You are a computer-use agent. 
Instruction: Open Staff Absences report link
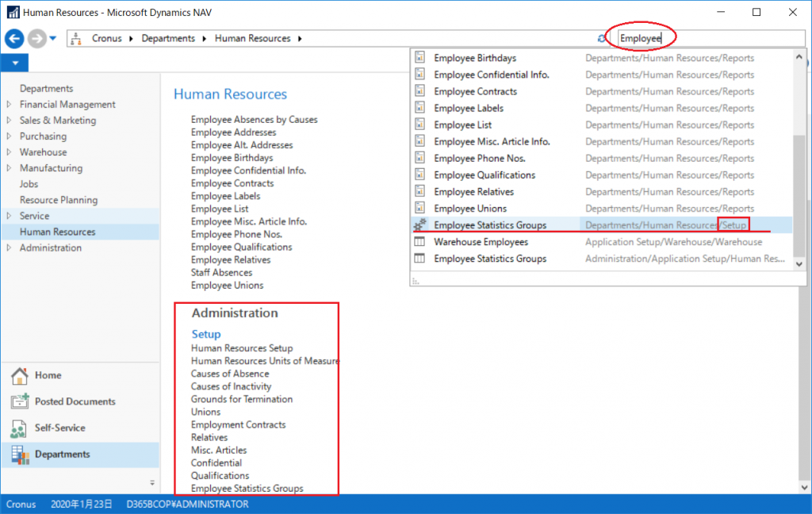[x=222, y=273]
